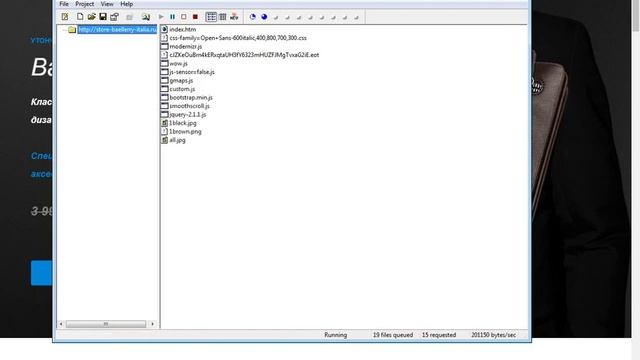640x360 pixels.
Task: Open the Help menu
Action: click(127, 4)
